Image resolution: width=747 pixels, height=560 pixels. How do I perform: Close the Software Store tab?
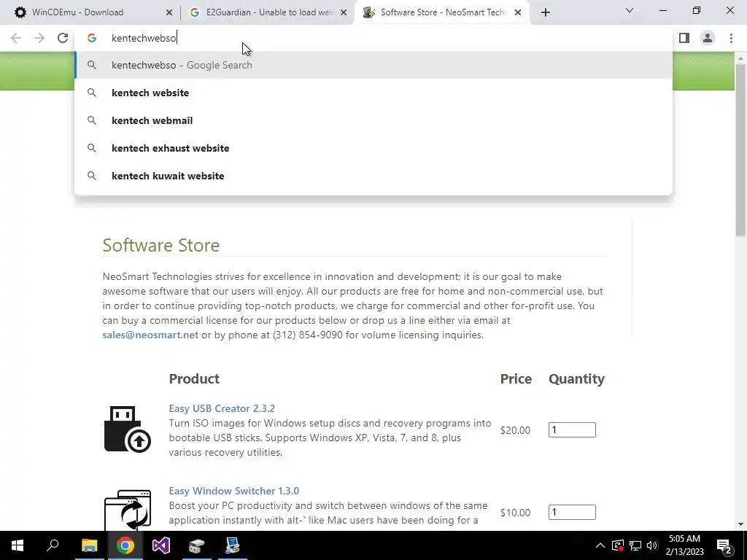point(518,13)
